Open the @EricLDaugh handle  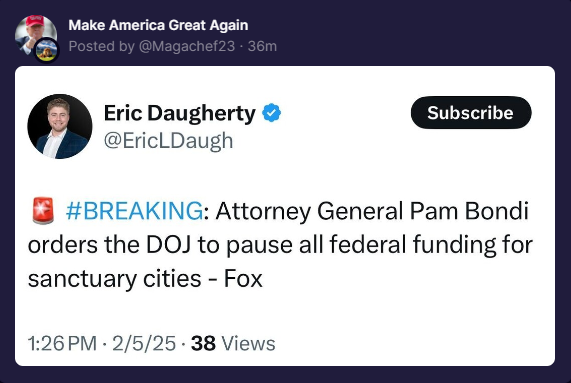(x=168, y=141)
